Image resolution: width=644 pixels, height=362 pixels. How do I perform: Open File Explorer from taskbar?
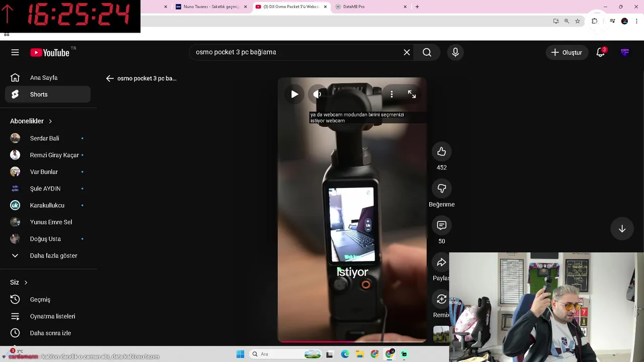coord(360,354)
